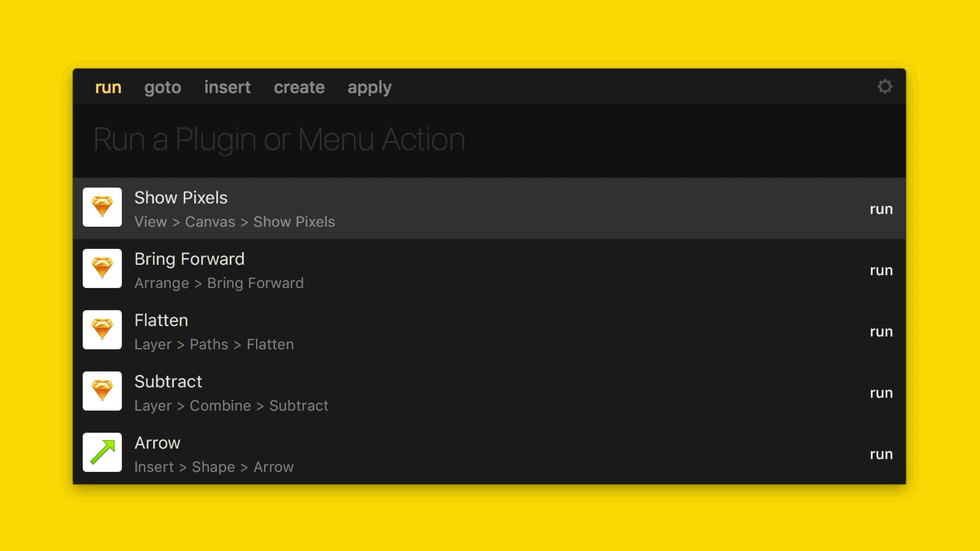Screen dimensions: 980x551
Task: Switch to the insert tab
Action: point(227,87)
